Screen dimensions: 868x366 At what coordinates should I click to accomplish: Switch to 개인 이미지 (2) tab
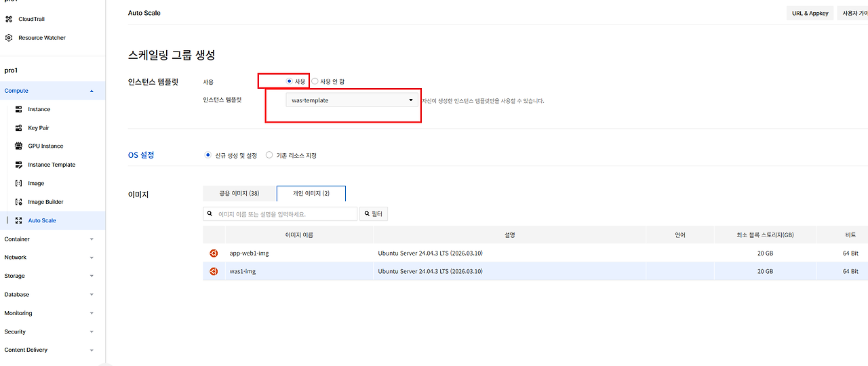click(311, 194)
